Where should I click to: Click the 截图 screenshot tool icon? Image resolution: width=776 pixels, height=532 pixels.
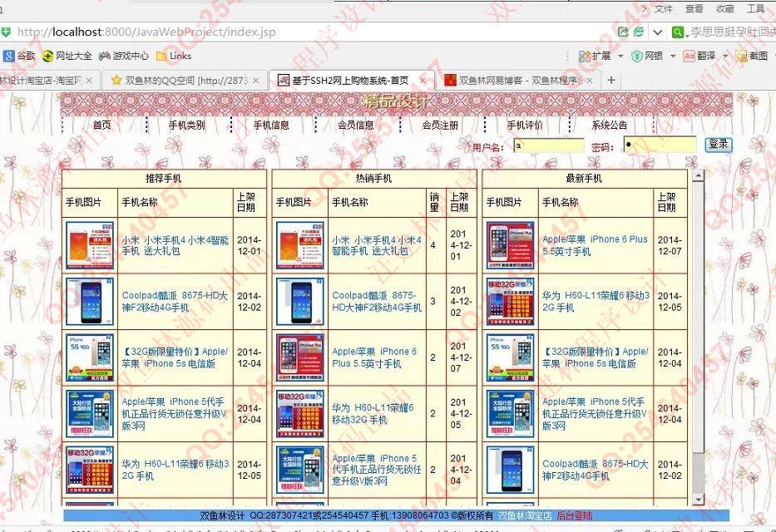point(741,56)
